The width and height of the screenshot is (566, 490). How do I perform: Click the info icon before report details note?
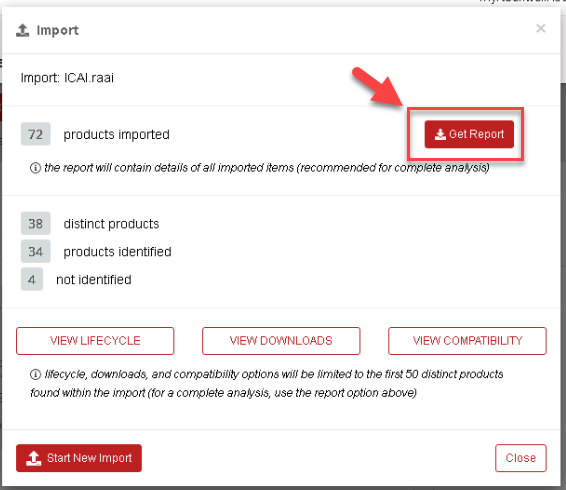(x=35, y=168)
